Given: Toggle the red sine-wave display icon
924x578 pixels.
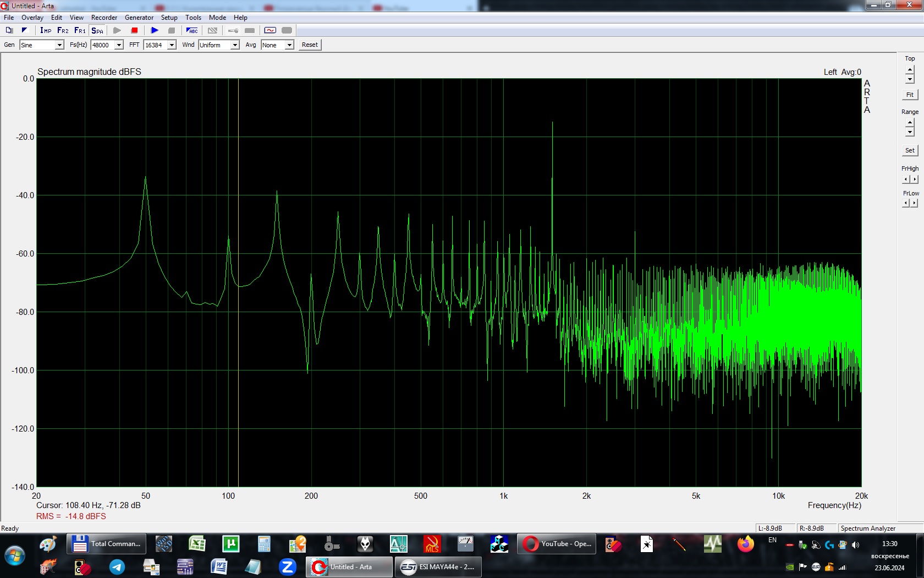Looking at the screenshot, I should tap(270, 30).
